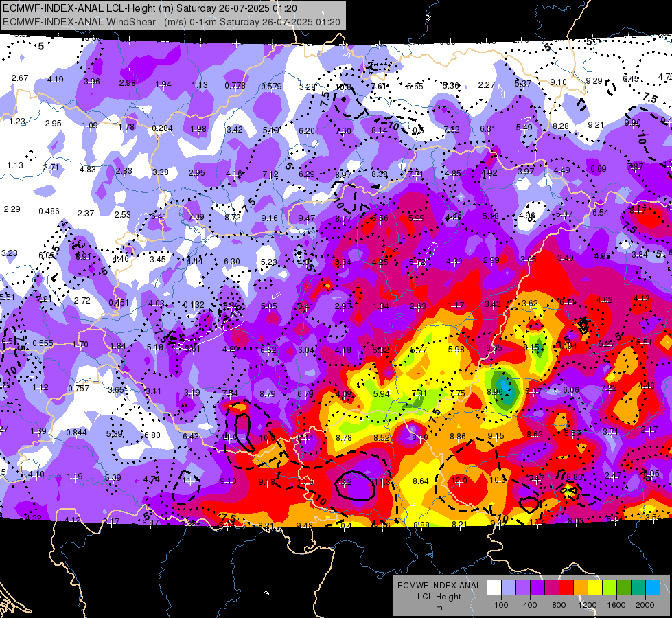
Task: Click the wind shear value 2.37
Action: tap(86, 213)
